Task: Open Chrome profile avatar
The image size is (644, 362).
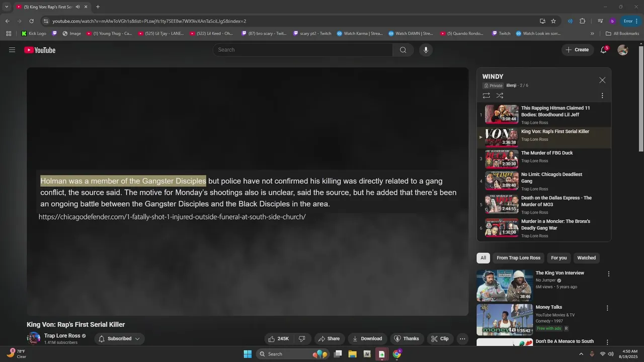Action: tap(612, 21)
